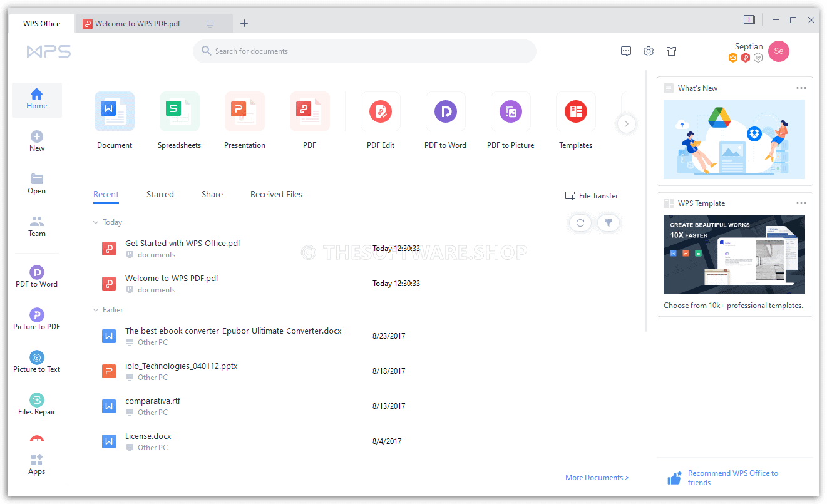
Task: Create a new Spreadsheets file
Action: tap(180, 120)
